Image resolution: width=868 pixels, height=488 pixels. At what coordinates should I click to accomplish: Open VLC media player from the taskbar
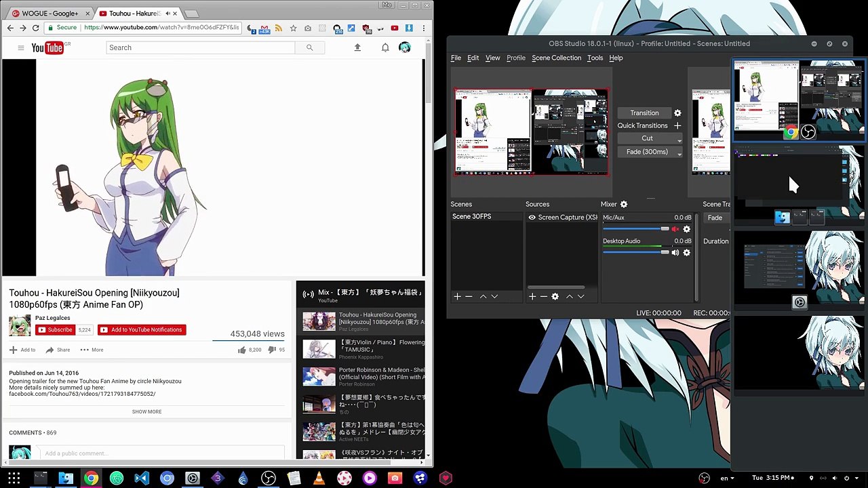319,479
